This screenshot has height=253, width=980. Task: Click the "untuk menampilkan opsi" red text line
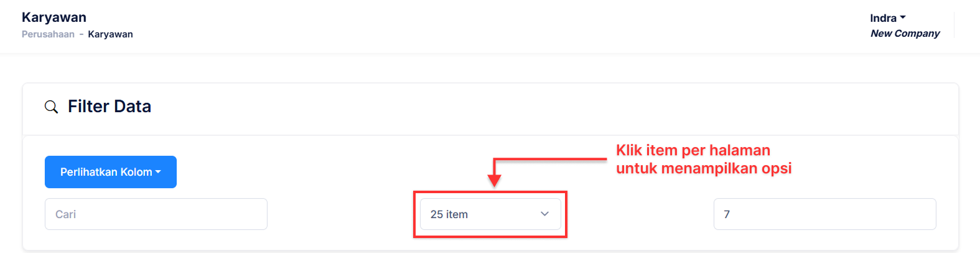(x=703, y=169)
